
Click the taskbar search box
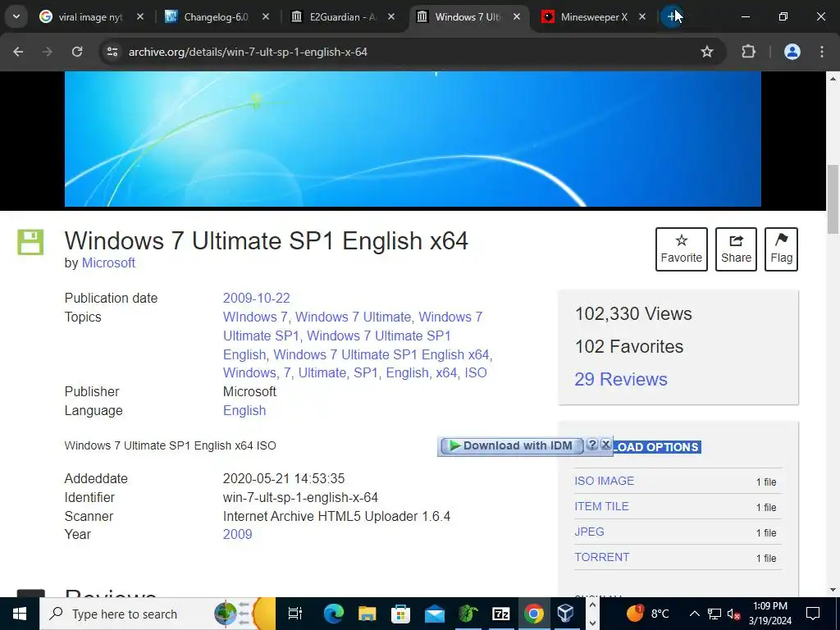coord(157,614)
